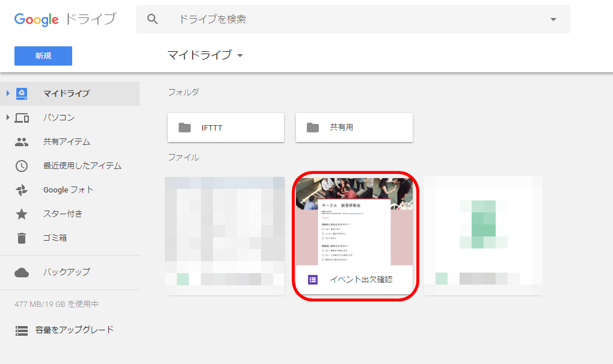Open 容量をアップグレード storage icon
The image size is (613, 364).
22,330
